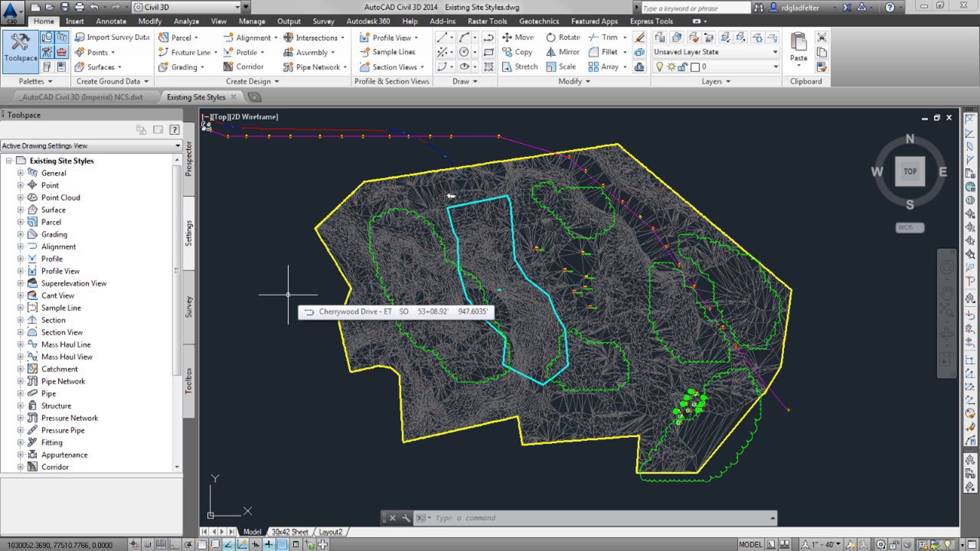Click TOP face on the ViewCube
980x551 pixels.
[x=910, y=171]
